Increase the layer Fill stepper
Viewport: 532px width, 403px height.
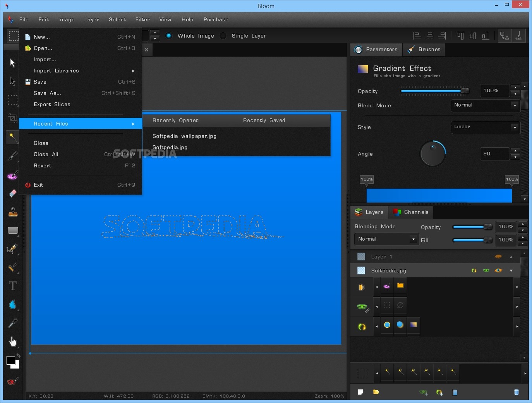click(523, 236)
